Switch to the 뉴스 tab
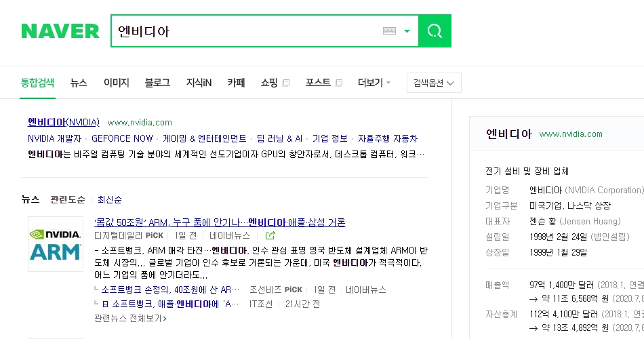 click(x=79, y=83)
